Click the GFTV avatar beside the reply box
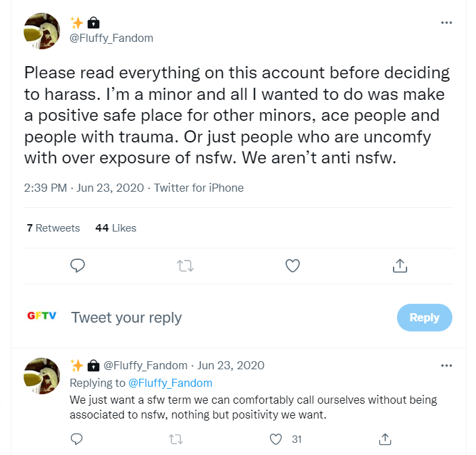476x455 pixels. (42, 316)
